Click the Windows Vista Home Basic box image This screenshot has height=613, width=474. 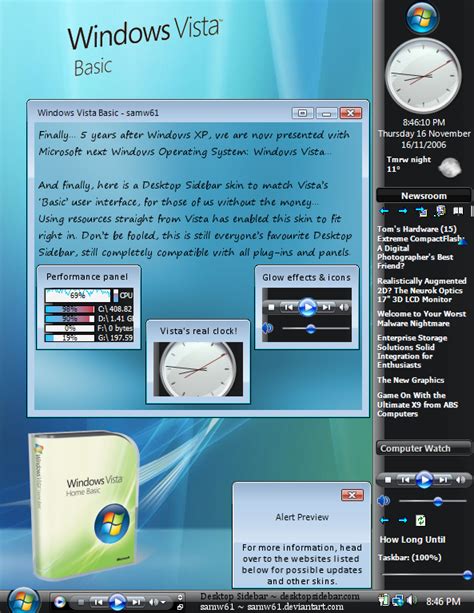click(x=84, y=505)
